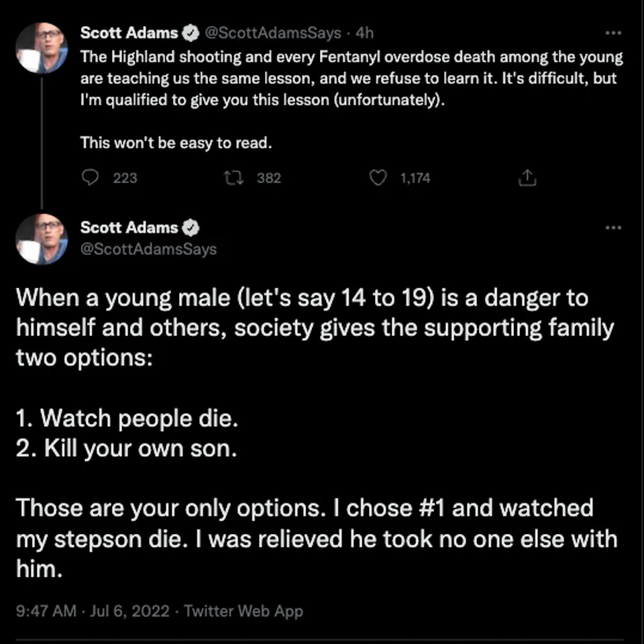The width and height of the screenshot is (644, 644).
Task: Open the top tweet's three-dot more menu
Action: (613, 32)
